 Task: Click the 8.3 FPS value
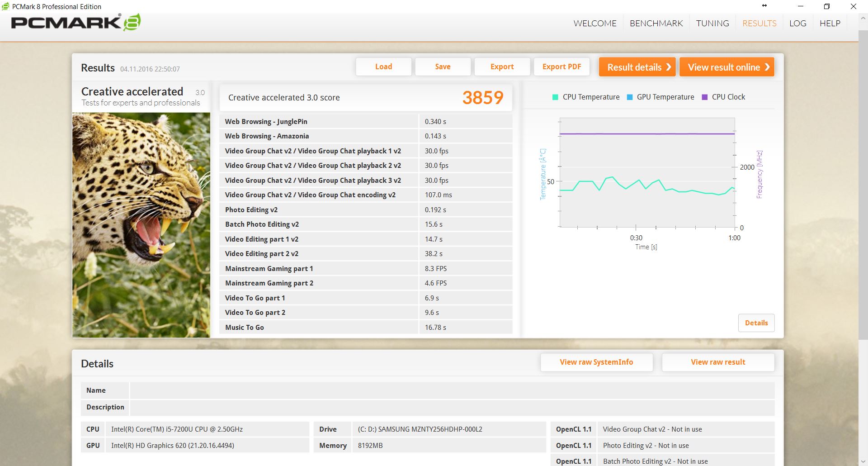pyautogui.click(x=435, y=268)
